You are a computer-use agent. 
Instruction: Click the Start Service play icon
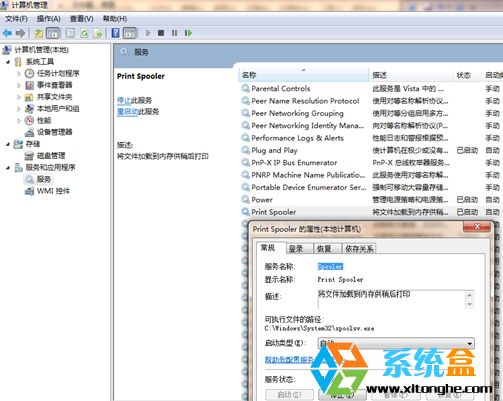[148, 33]
